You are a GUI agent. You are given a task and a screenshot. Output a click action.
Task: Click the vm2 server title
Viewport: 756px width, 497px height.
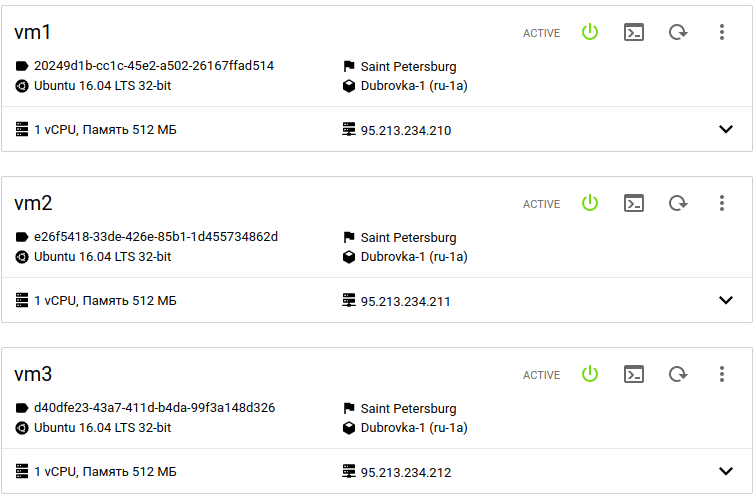point(33,203)
